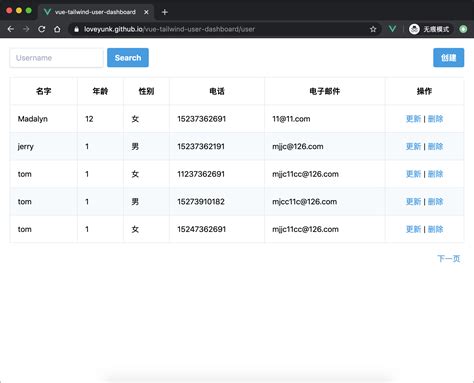Open the incognito profile icon
The image size is (474, 383).
click(414, 29)
